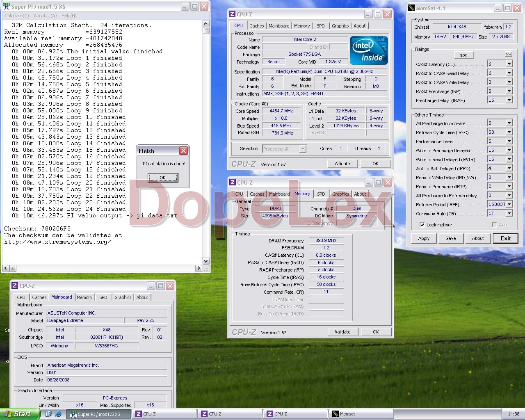The height and width of the screenshot is (420, 525).
Task: Switch to CPU tab in Memory CPU-Z window
Action: (x=239, y=194)
